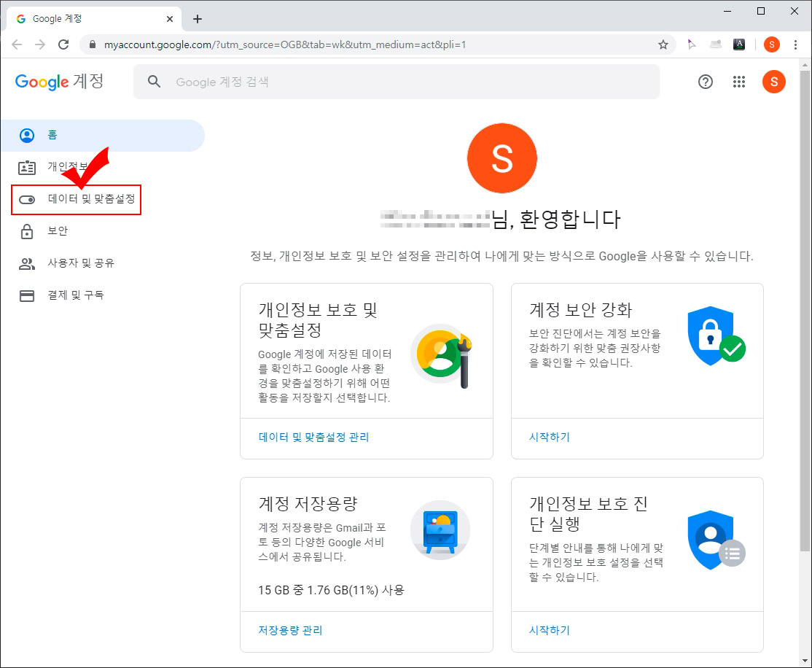Click the 개인정보 보호 진단 실행 card title
The height and width of the screenshot is (668, 812).
pos(589,513)
